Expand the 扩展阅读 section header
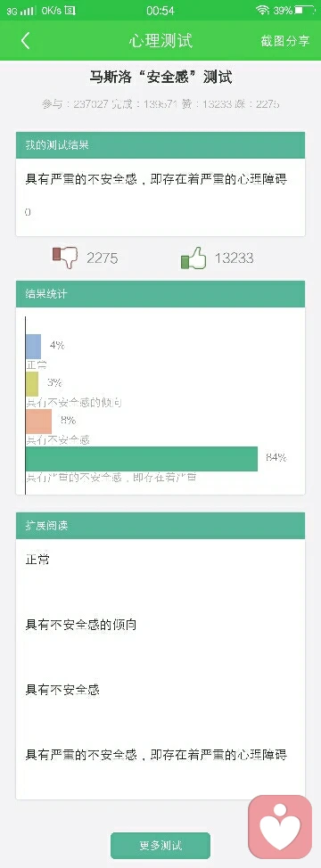This screenshot has width=321, height=868. 160,525
